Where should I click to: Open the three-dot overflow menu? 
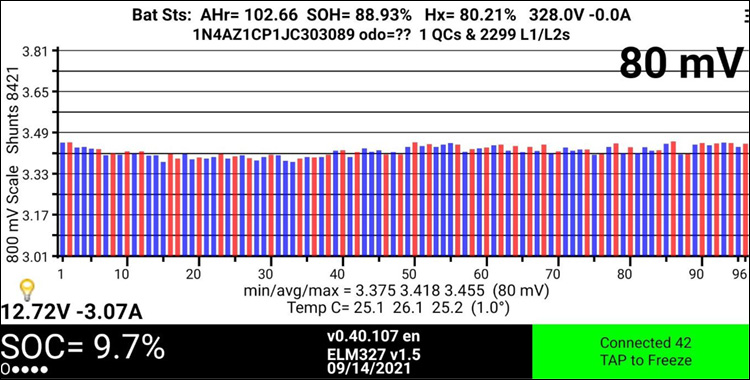click(x=746, y=16)
